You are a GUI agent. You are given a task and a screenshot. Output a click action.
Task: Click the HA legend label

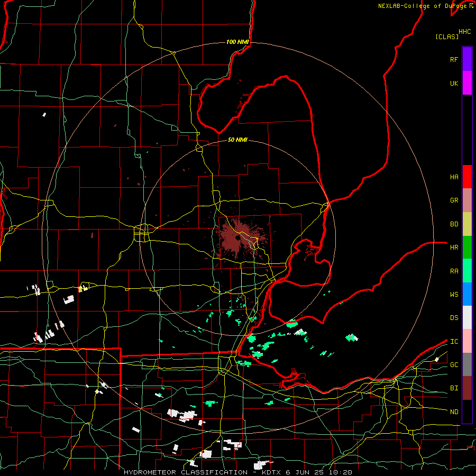click(454, 177)
